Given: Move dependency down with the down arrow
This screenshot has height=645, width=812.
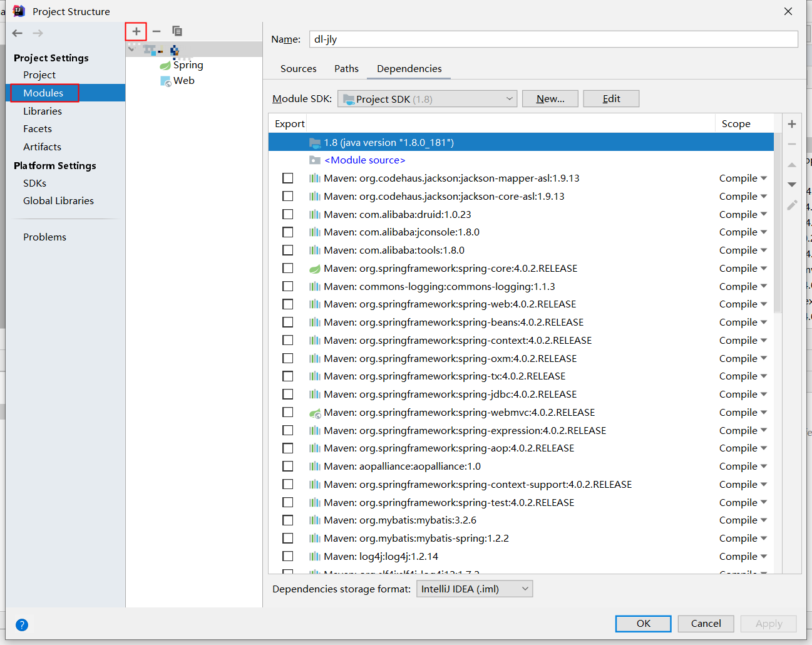Looking at the screenshot, I should tap(792, 184).
